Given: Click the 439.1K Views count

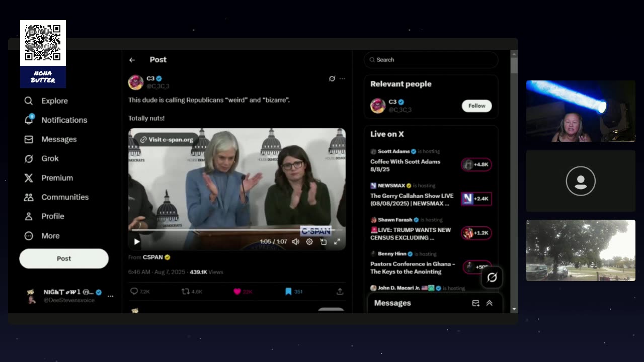Looking at the screenshot, I should (206, 272).
